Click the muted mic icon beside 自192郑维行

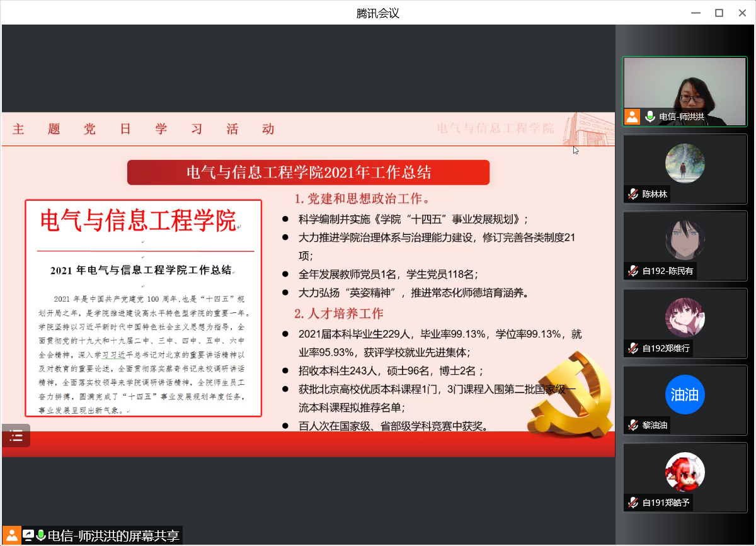point(633,348)
